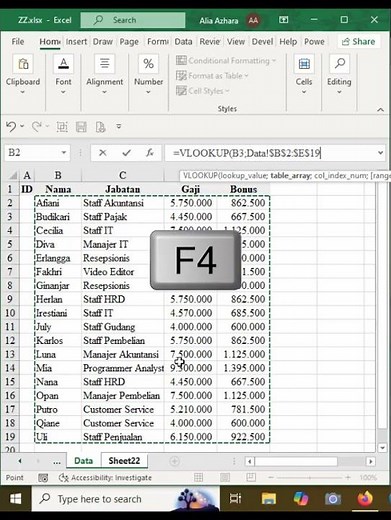The width and height of the screenshot is (391, 520).
Task: Open the Editing group
Action: tap(339, 74)
